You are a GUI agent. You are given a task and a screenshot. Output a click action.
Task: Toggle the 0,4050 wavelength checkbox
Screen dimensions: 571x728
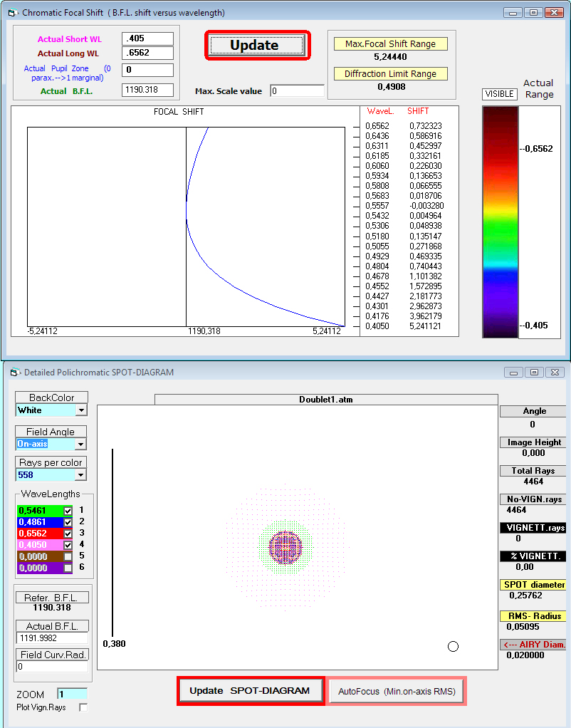(69, 545)
